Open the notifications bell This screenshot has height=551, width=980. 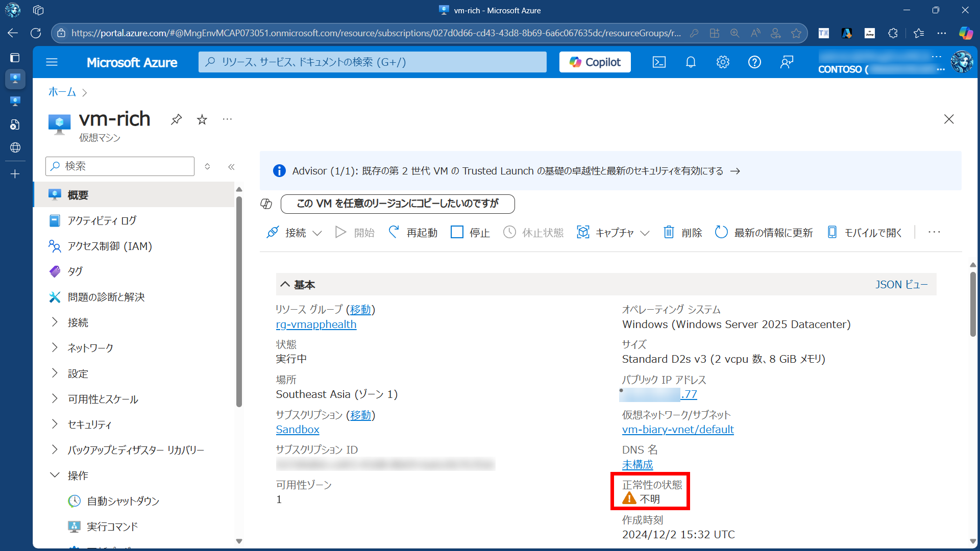tap(691, 62)
